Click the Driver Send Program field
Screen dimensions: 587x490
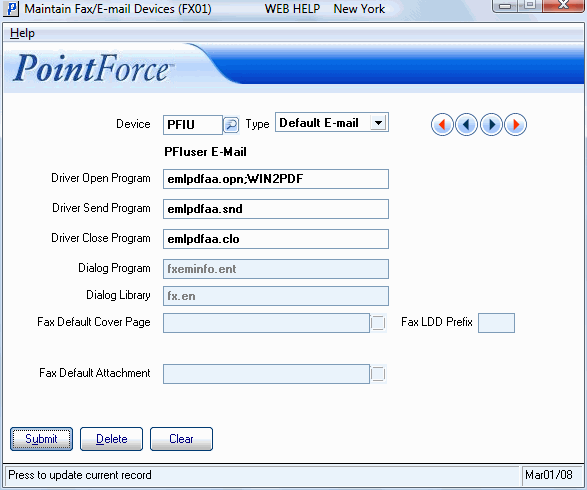276,209
